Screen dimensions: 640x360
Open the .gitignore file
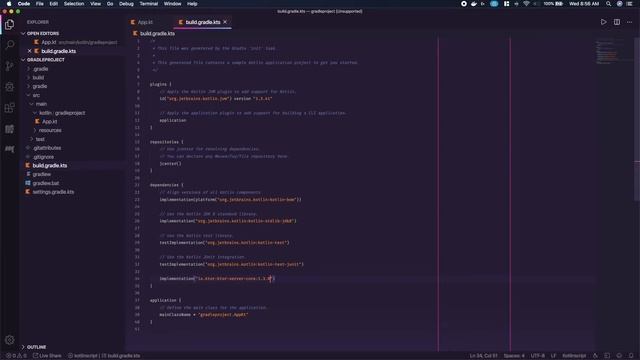(43, 157)
